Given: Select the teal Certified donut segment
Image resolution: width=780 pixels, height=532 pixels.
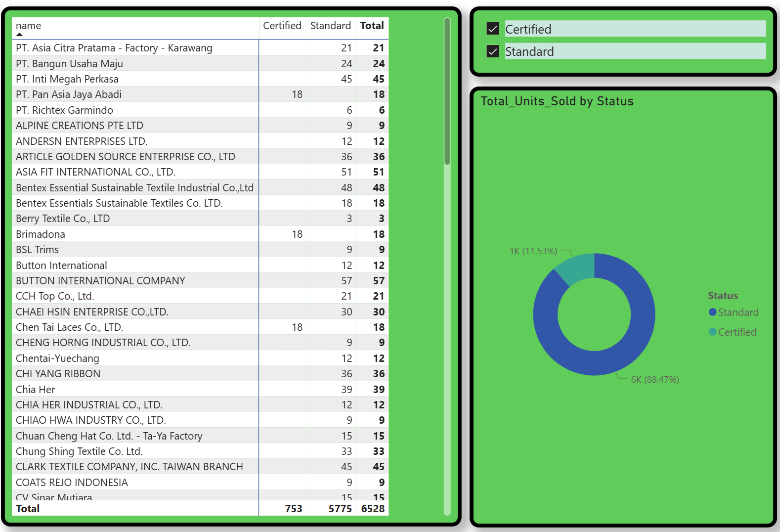Looking at the screenshot, I should tap(576, 268).
